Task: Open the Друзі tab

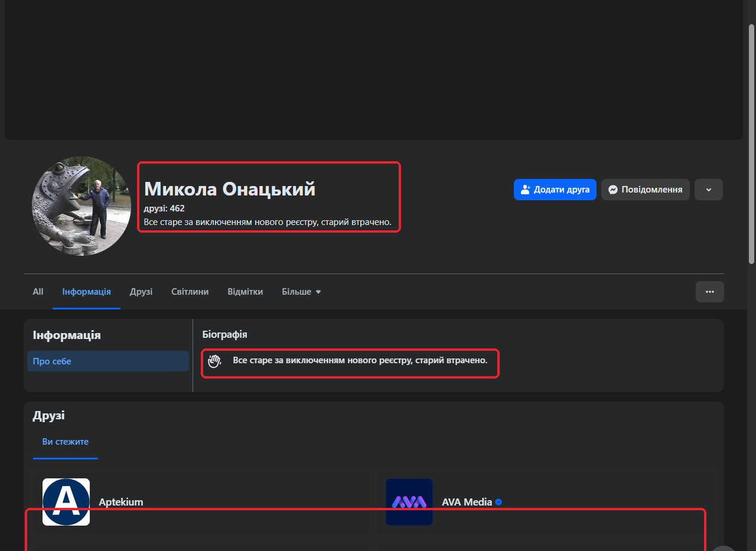Action: point(141,292)
